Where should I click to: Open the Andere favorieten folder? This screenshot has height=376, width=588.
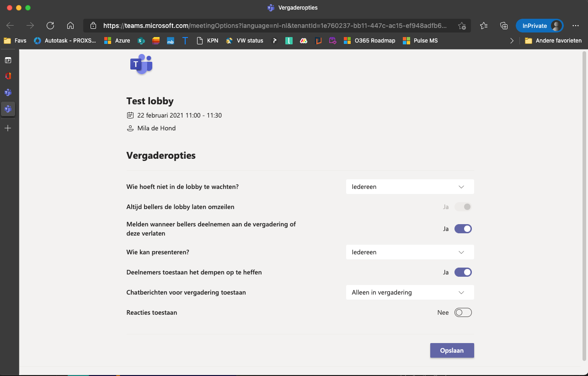553,41
